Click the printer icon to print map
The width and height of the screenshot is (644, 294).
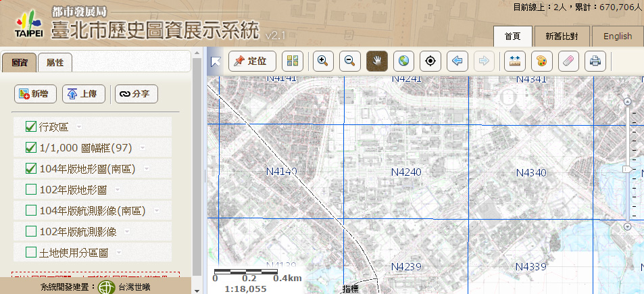point(595,62)
